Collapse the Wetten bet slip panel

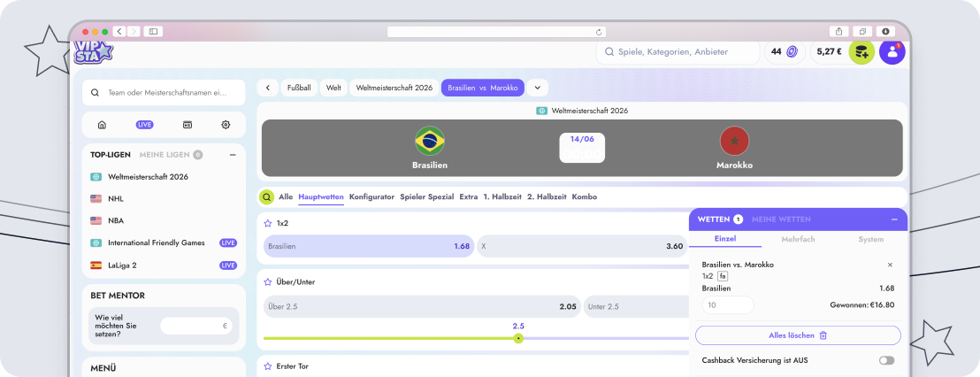pyautogui.click(x=894, y=219)
